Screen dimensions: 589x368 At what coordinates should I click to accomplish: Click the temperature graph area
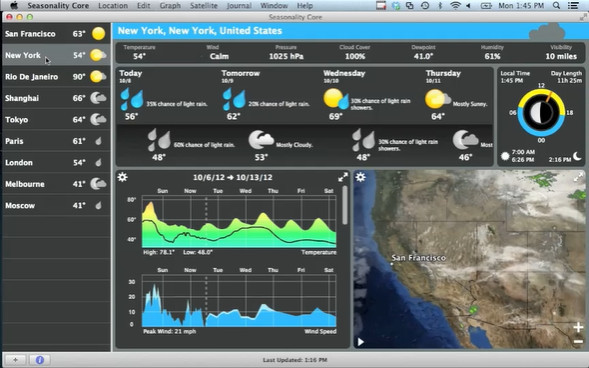point(239,222)
